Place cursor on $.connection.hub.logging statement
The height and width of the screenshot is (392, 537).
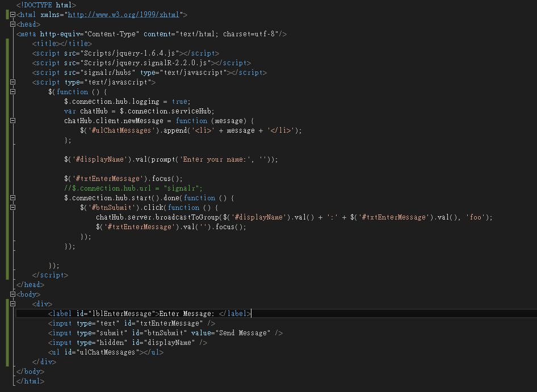coord(127,102)
